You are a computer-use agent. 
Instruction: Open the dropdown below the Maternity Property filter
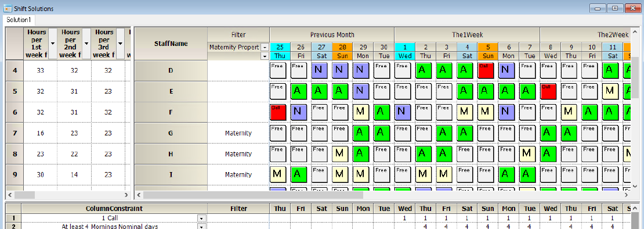coord(265,56)
